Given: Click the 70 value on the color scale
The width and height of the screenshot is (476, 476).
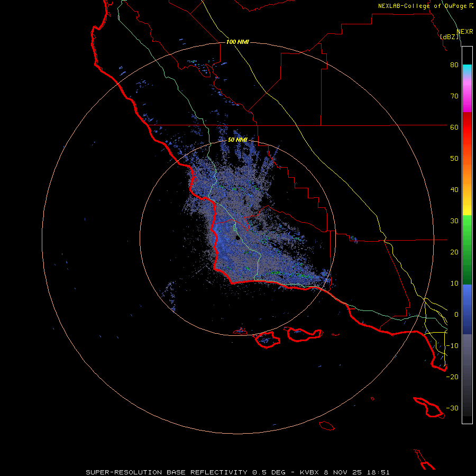Looking at the screenshot, I should point(454,96).
